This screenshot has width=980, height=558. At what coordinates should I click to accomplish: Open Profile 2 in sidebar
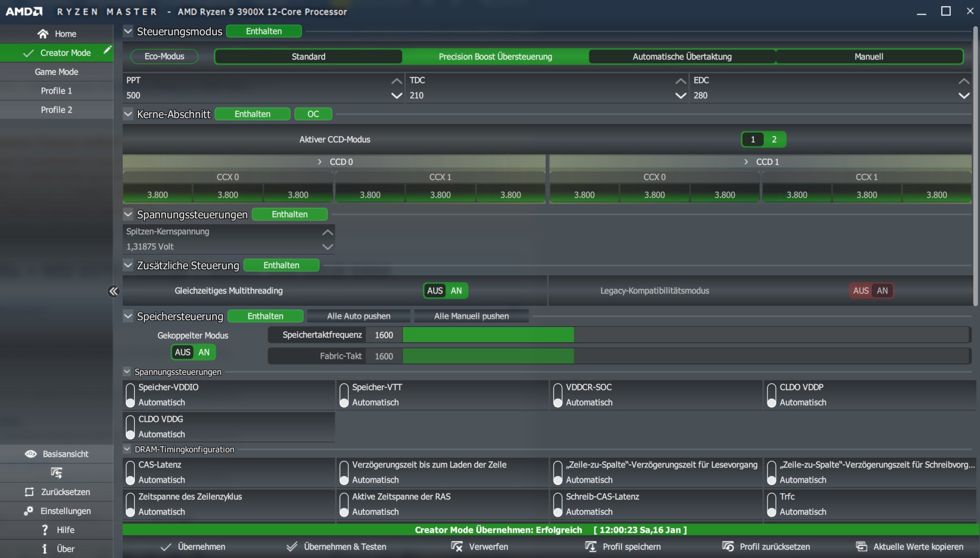point(57,109)
